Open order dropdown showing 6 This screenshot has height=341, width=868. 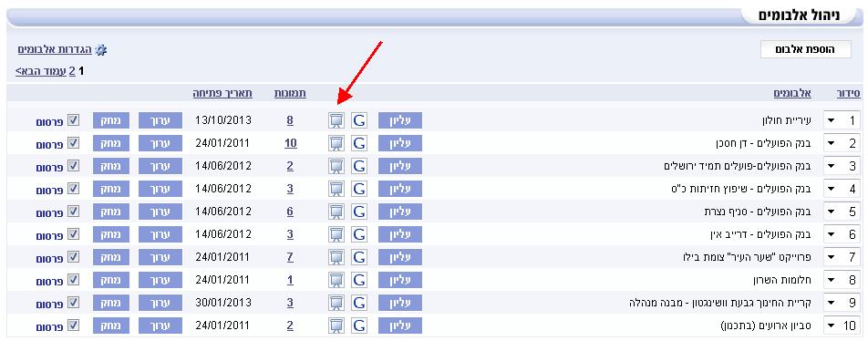click(x=842, y=234)
